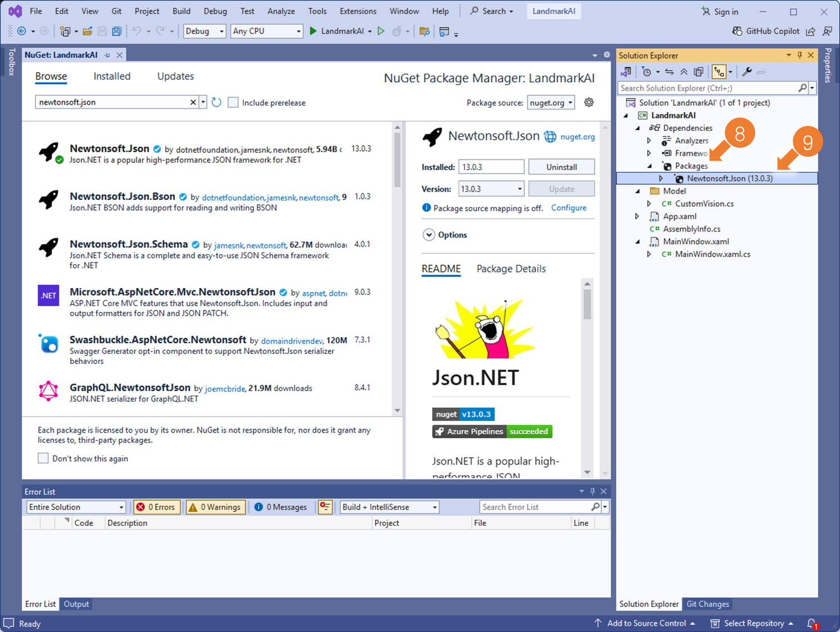Click the New Project toolbar icon
The width and height of the screenshot is (840, 632).
(x=65, y=31)
